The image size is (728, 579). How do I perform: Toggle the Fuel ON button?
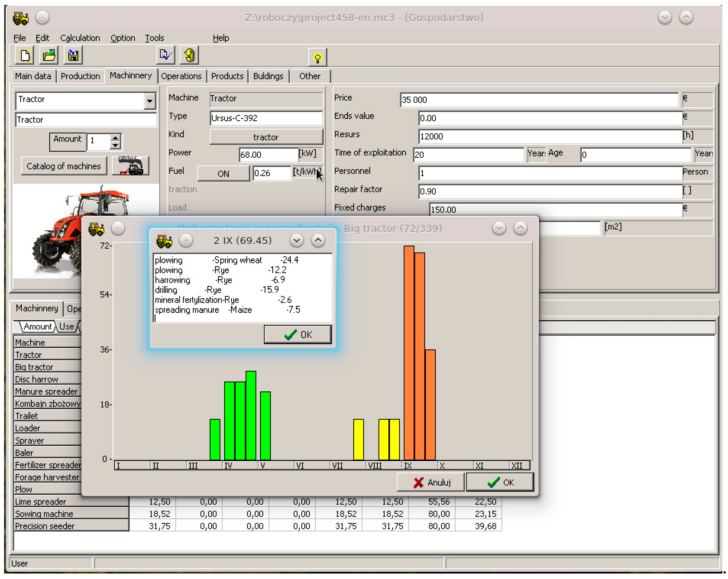pyautogui.click(x=223, y=174)
